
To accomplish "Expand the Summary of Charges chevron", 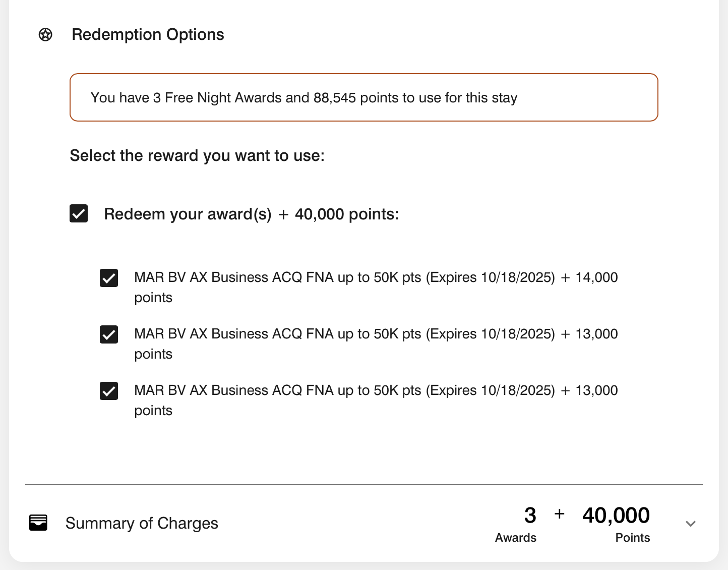I will click(x=691, y=524).
